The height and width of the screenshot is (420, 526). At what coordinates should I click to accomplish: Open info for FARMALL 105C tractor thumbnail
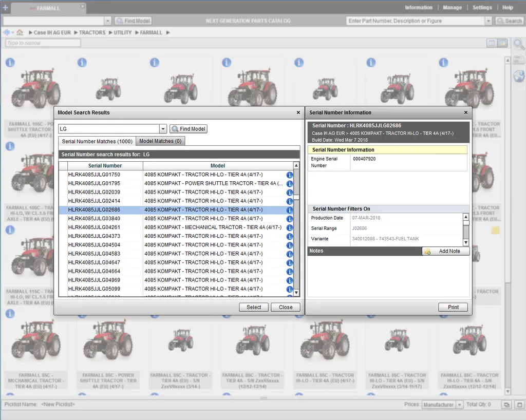10,62
